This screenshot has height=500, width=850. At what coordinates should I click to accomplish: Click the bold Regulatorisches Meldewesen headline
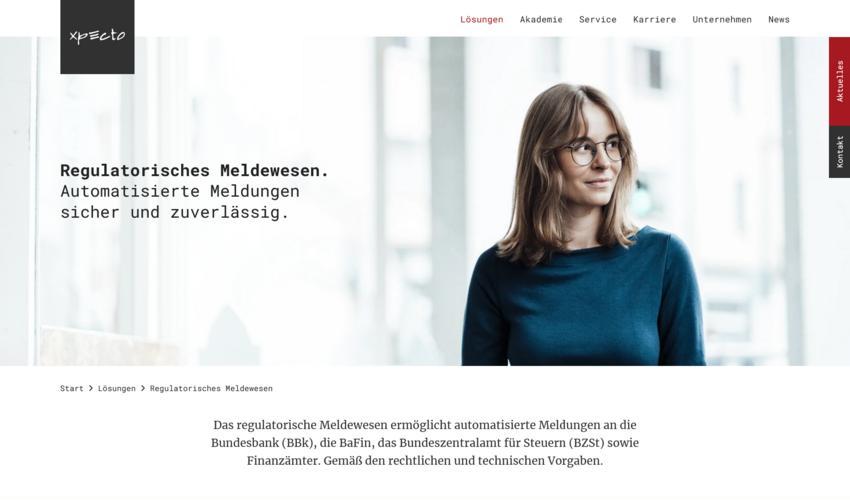[195, 170]
